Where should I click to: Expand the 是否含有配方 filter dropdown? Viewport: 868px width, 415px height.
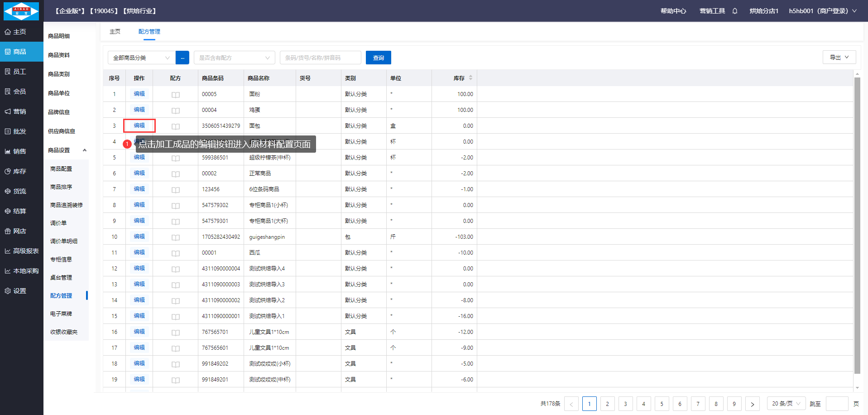(x=234, y=58)
